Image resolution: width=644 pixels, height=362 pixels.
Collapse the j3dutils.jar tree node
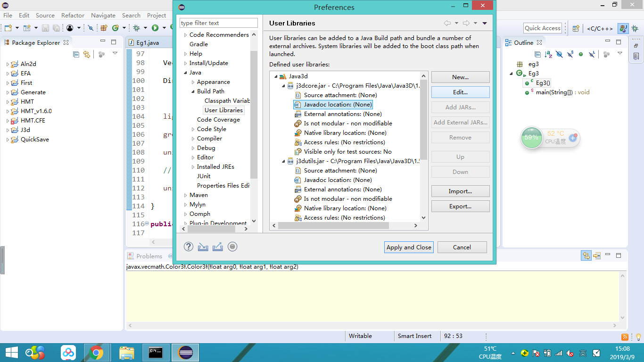coord(284,161)
